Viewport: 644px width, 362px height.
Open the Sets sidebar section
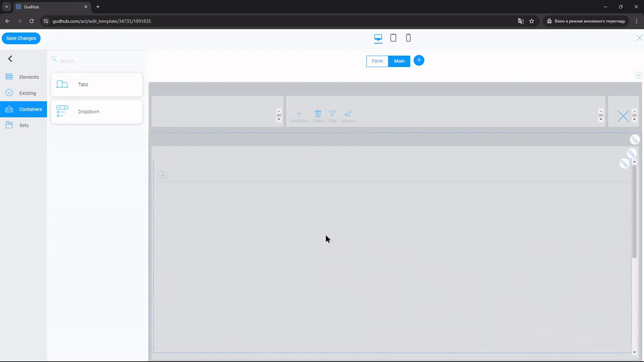coord(23,125)
